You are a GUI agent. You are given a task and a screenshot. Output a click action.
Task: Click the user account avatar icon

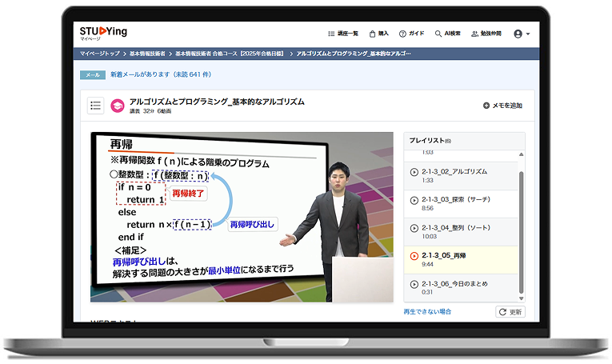point(518,34)
